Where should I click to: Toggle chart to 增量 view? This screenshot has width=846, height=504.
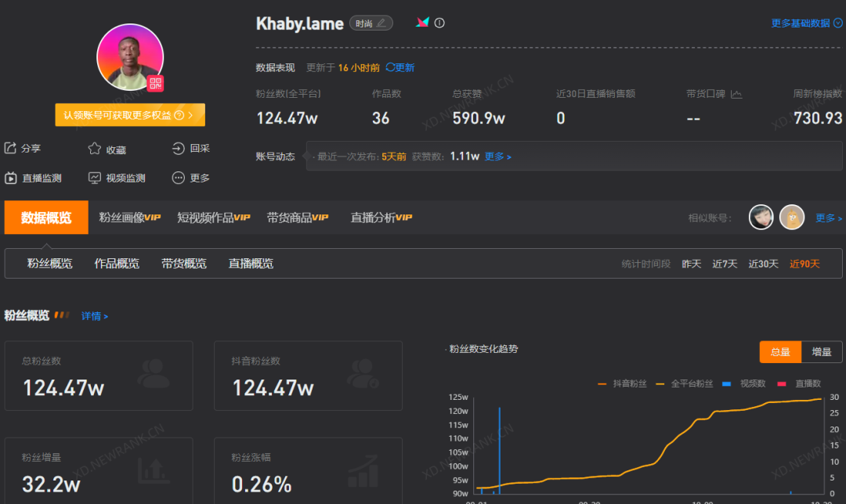[822, 352]
